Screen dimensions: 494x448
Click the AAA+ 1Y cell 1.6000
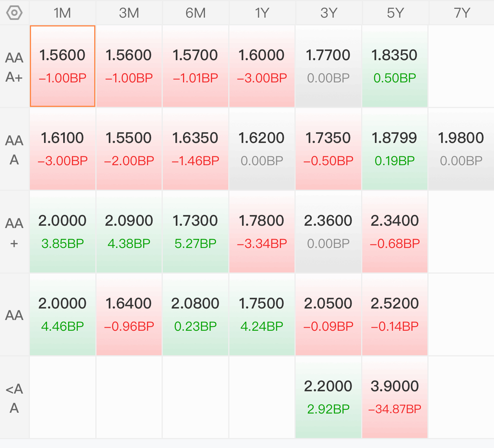coord(262,66)
